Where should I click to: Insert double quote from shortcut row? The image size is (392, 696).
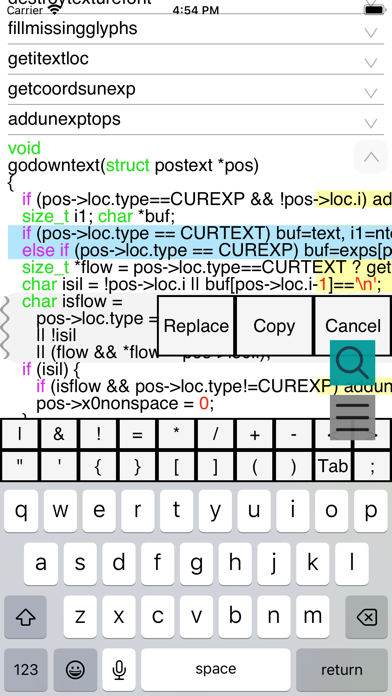pos(20,466)
